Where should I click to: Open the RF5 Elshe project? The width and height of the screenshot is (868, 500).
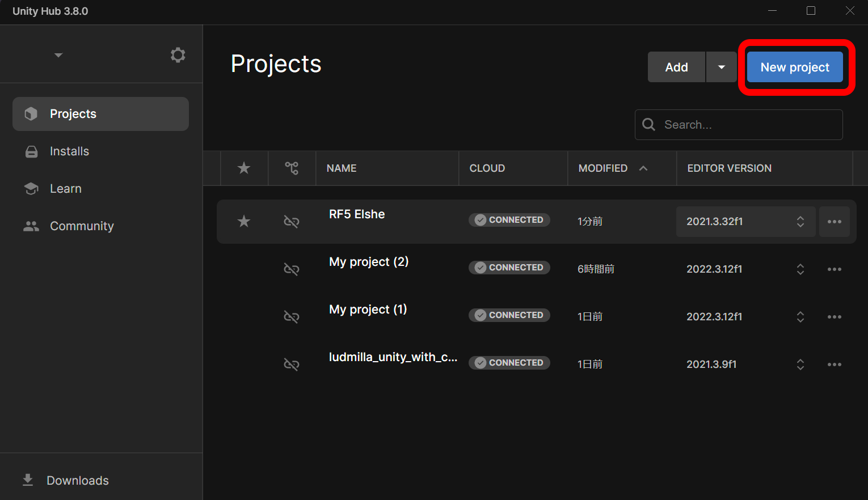(x=357, y=214)
